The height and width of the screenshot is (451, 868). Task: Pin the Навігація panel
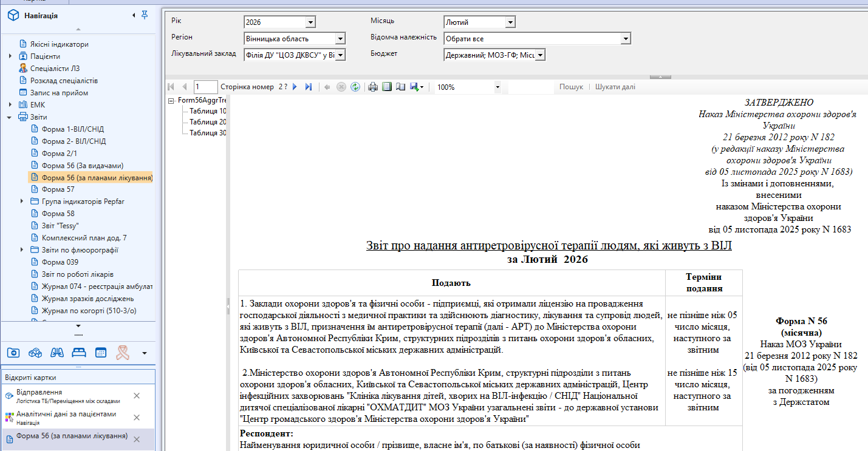click(x=144, y=15)
